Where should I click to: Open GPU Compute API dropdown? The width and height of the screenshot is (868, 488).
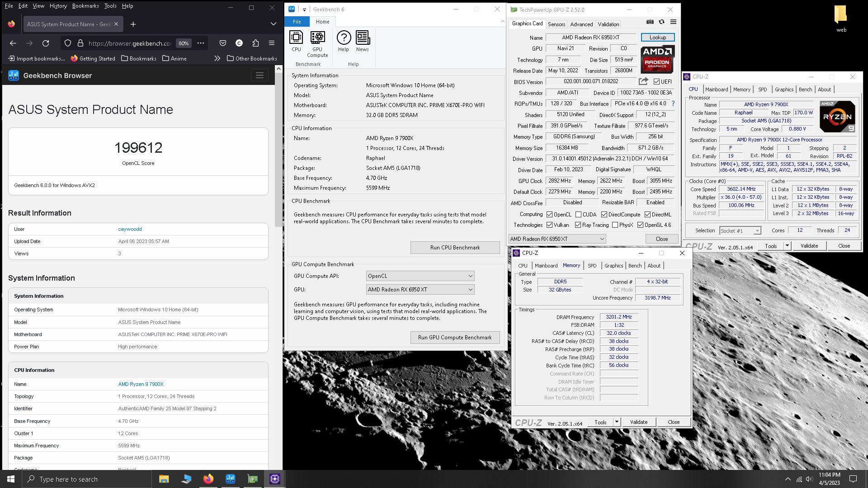click(x=420, y=276)
